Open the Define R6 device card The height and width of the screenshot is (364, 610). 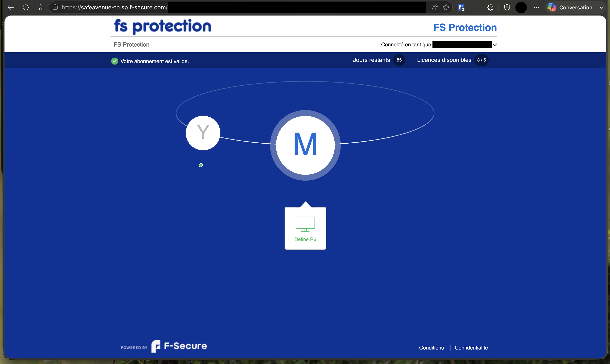305,228
